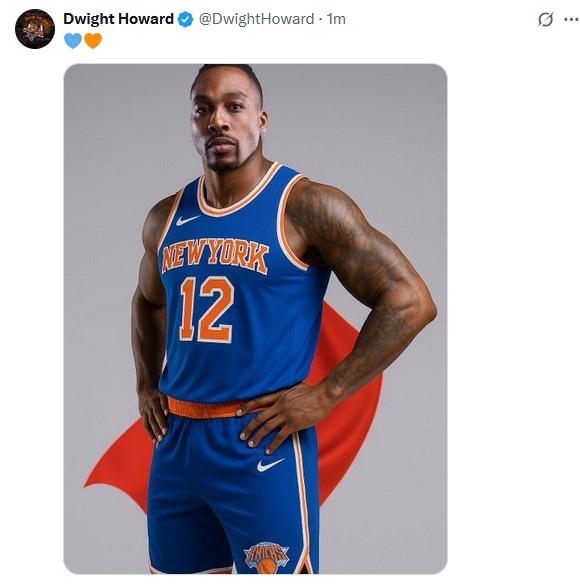Click the orange heart emoji

93,40
